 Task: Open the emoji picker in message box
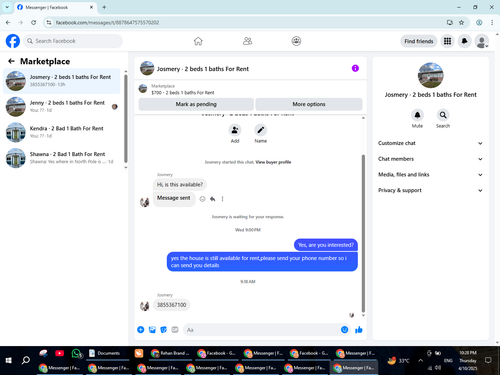(344, 330)
